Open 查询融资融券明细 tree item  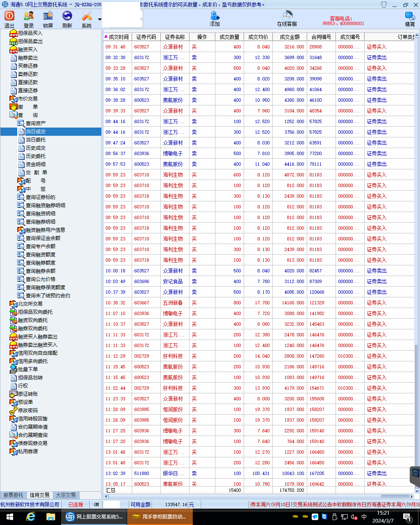click(x=46, y=205)
